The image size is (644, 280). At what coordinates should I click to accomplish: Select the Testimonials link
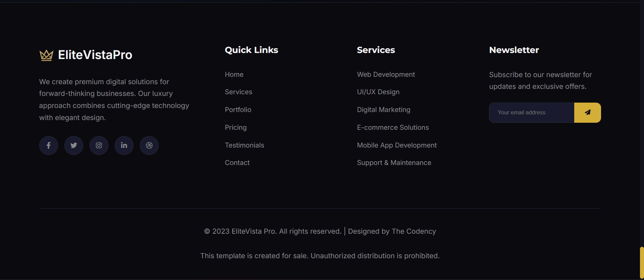(x=244, y=145)
